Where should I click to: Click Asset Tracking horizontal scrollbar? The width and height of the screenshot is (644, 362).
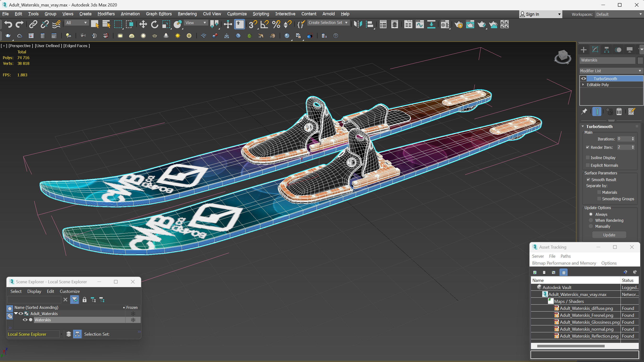(571, 346)
